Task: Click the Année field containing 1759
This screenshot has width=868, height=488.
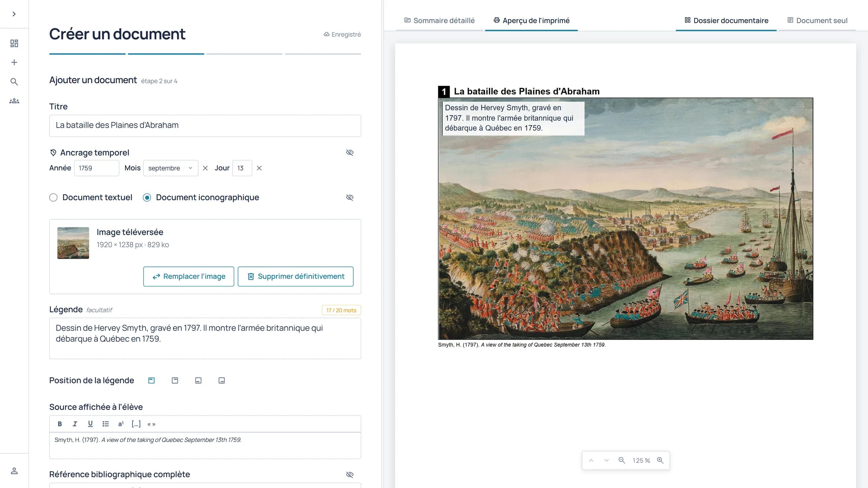Action: coord(96,168)
